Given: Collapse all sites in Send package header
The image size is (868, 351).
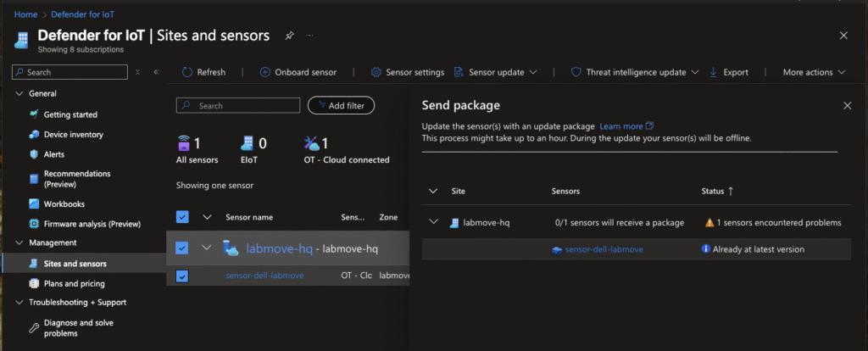Looking at the screenshot, I should coord(433,191).
